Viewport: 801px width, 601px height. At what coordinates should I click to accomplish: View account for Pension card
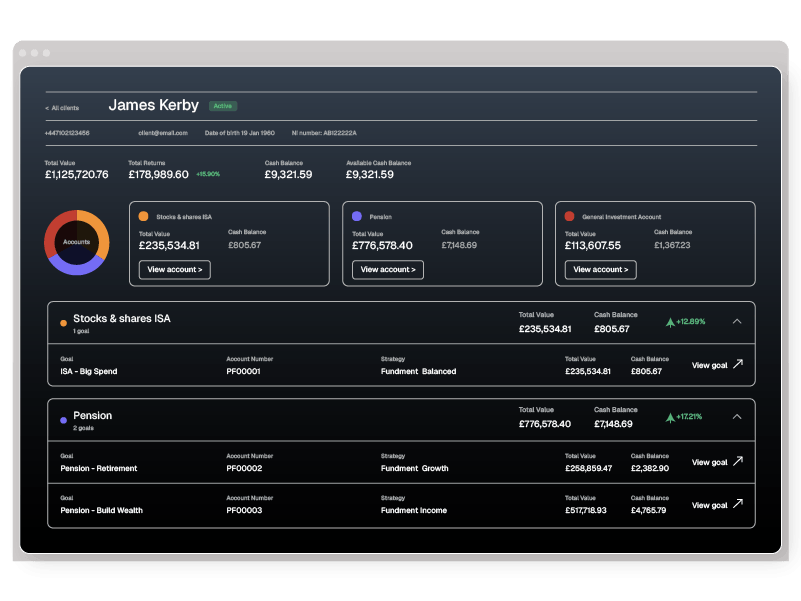point(388,270)
